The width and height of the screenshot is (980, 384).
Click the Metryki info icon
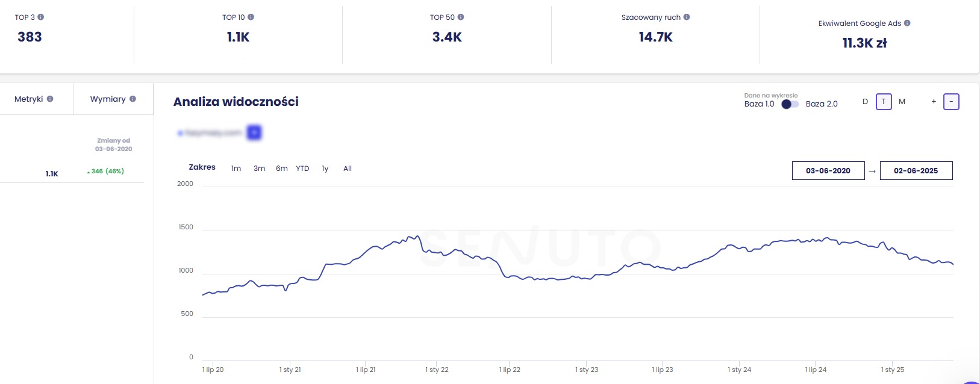51,98
